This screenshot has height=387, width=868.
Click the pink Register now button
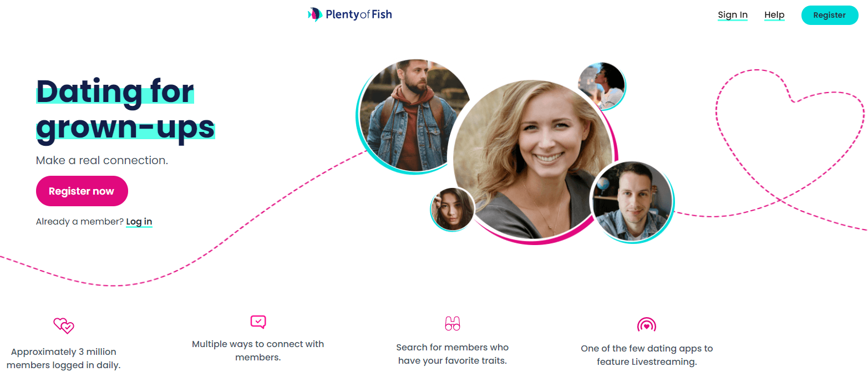[82, 191]
